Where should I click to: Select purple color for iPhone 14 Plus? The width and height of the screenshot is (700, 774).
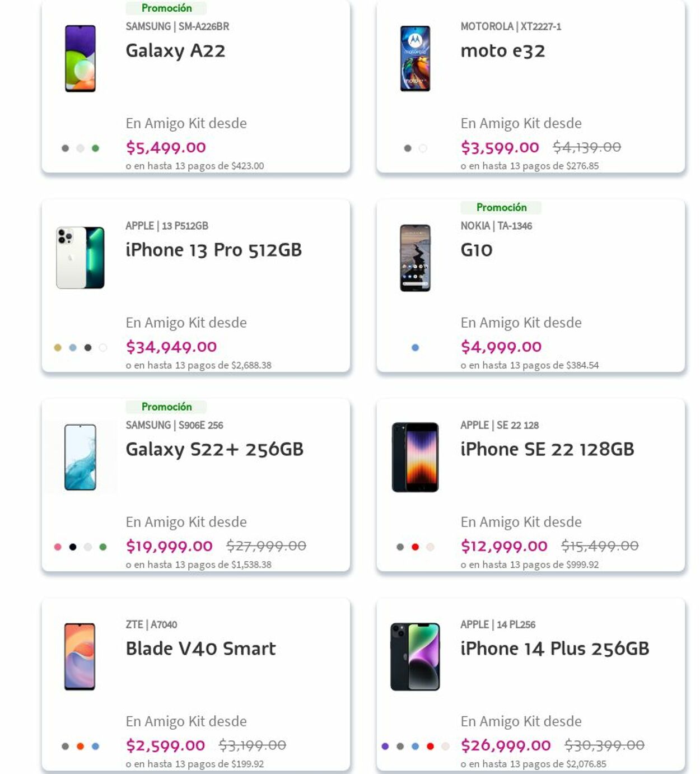(385, 747)
